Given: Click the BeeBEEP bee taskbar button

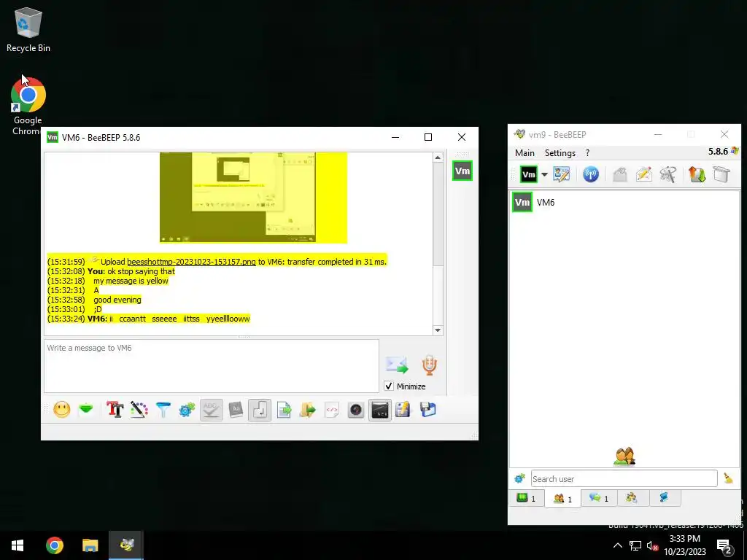Looking at the screenshot, I should [x=126, y=545].
